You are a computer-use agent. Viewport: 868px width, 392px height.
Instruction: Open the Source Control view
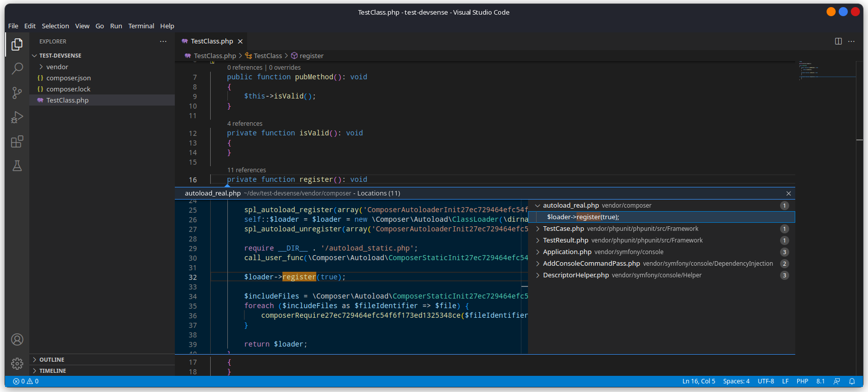(x=17, y=92)
